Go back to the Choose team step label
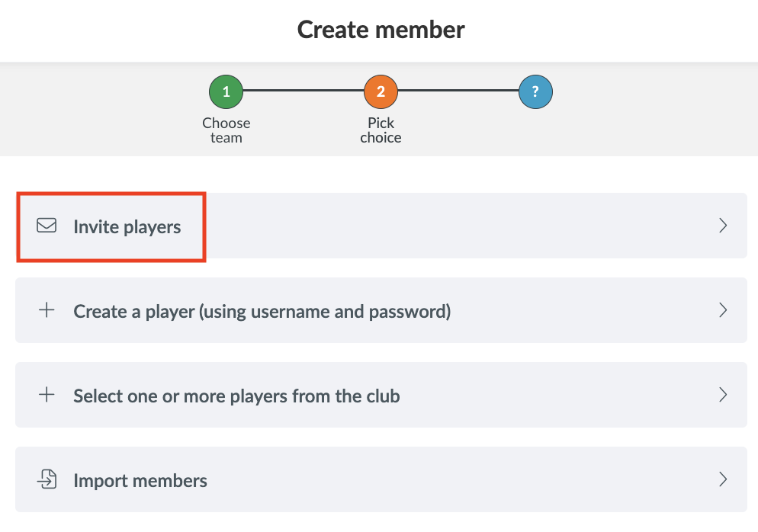This screenshot has width=758, height=532. pyautogui.click(x=226, y=130)
